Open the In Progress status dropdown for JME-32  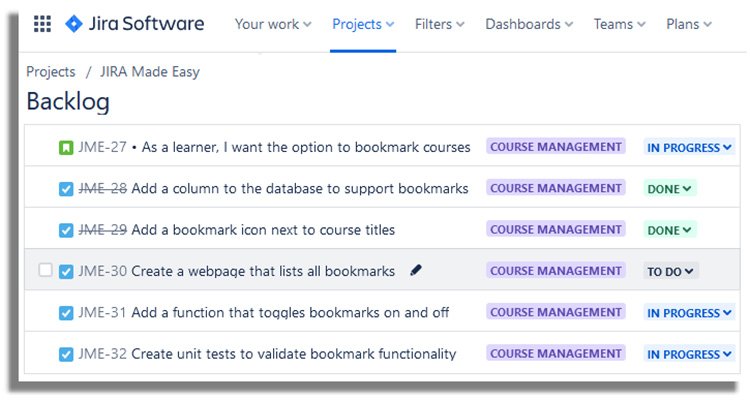689,355
